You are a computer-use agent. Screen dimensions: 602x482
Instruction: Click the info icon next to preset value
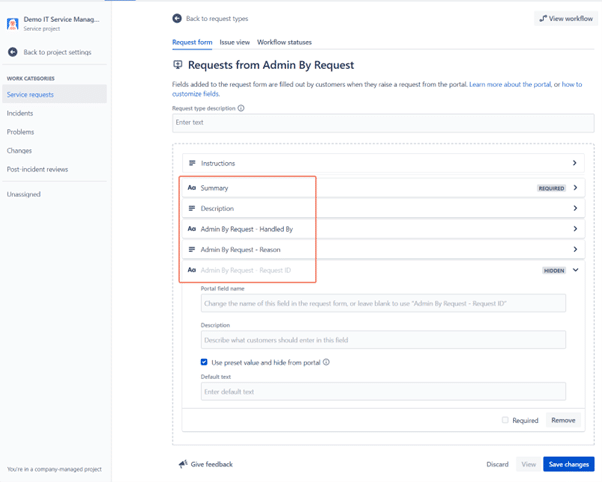[x=326, y=362]
